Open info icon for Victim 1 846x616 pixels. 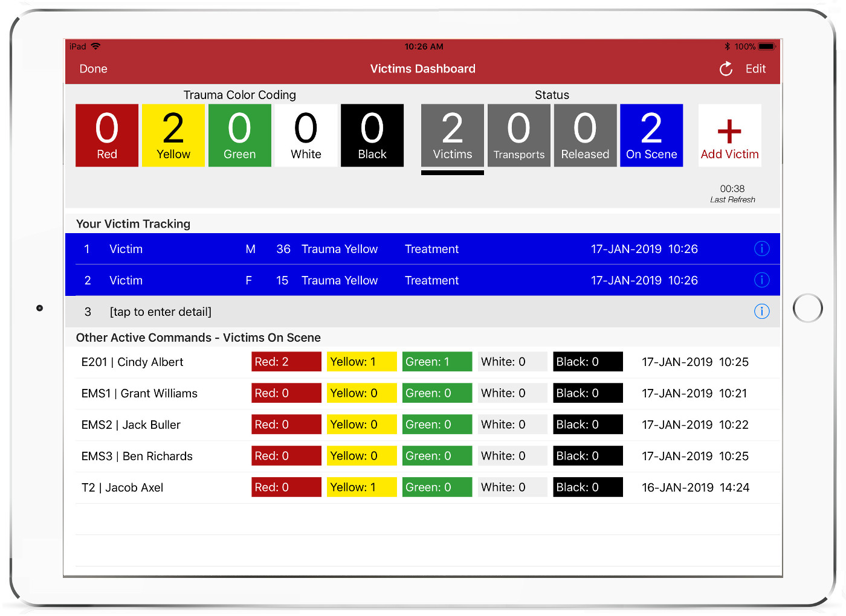[x=761, y=249]
